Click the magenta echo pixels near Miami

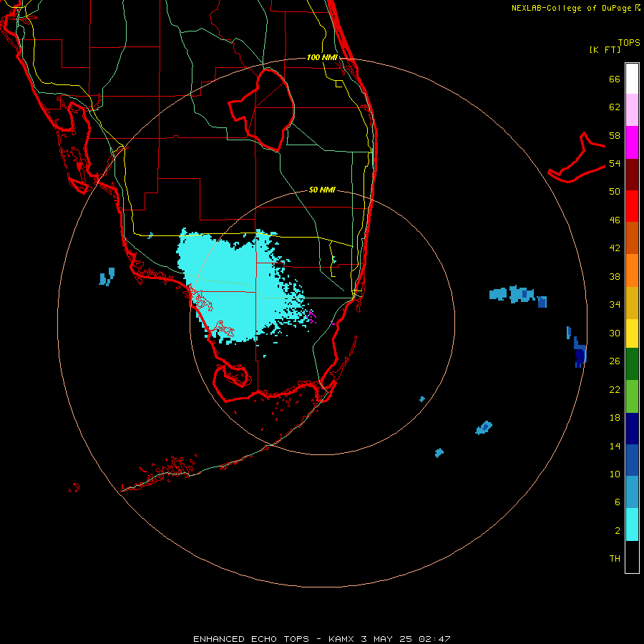312,317
